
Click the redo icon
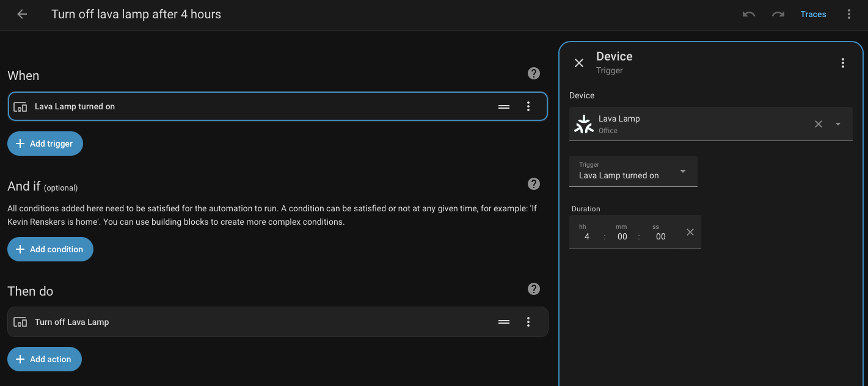778,14
